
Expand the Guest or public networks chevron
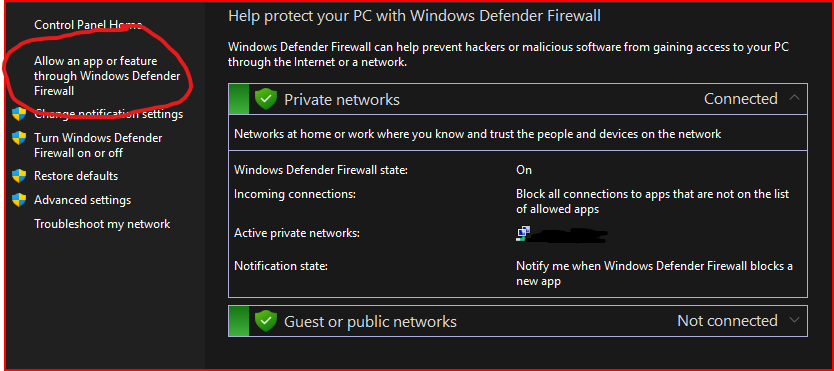pyautogui.click(x=794, y=320)
